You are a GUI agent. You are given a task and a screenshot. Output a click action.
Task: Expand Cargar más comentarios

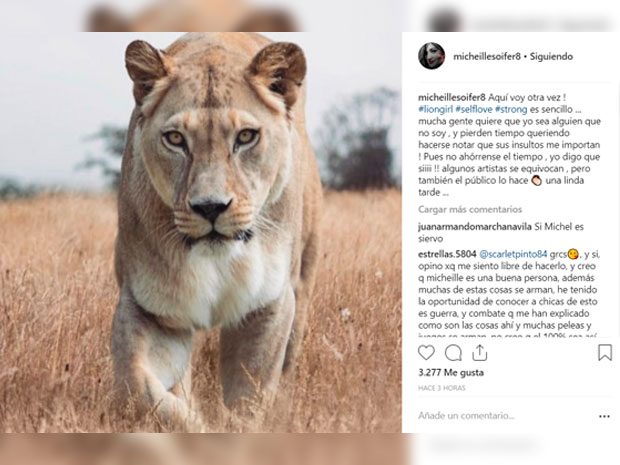[470, 209]
